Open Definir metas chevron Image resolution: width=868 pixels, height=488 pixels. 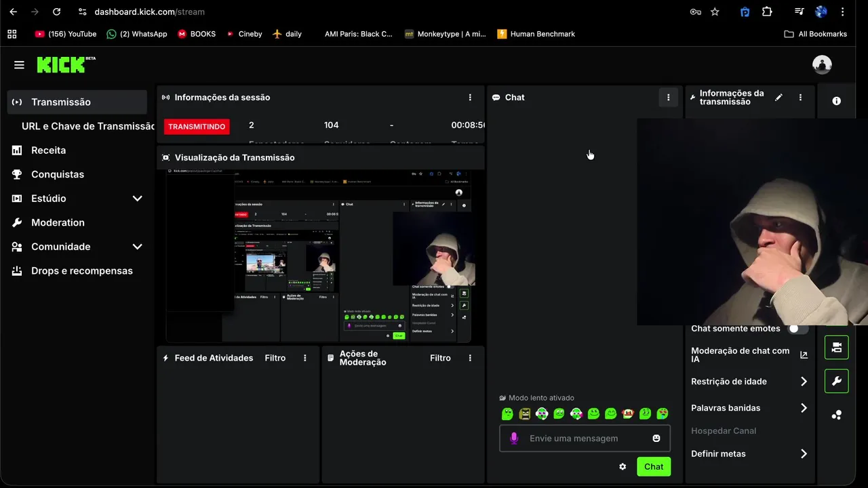(x=804, y=454)
